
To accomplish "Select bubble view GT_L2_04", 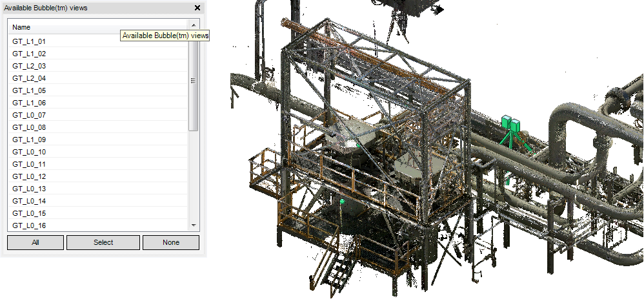I will pyautogui.click(x=97, y=78).
